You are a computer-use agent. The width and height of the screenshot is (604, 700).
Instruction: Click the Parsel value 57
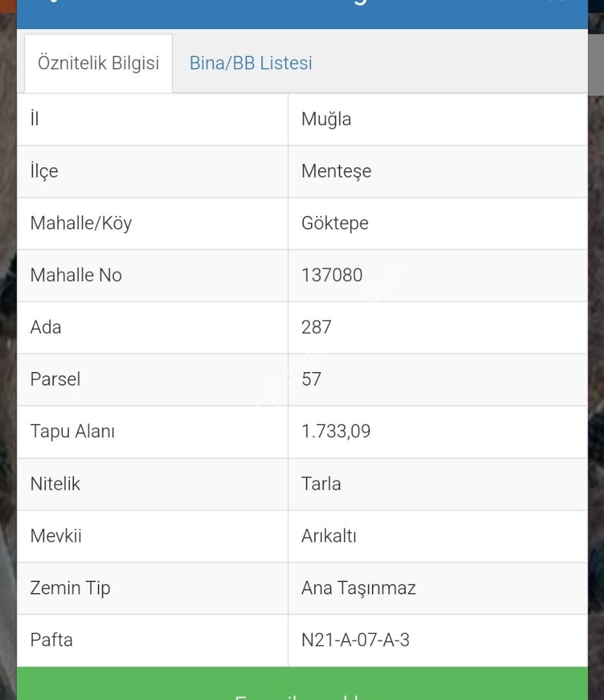311,379
